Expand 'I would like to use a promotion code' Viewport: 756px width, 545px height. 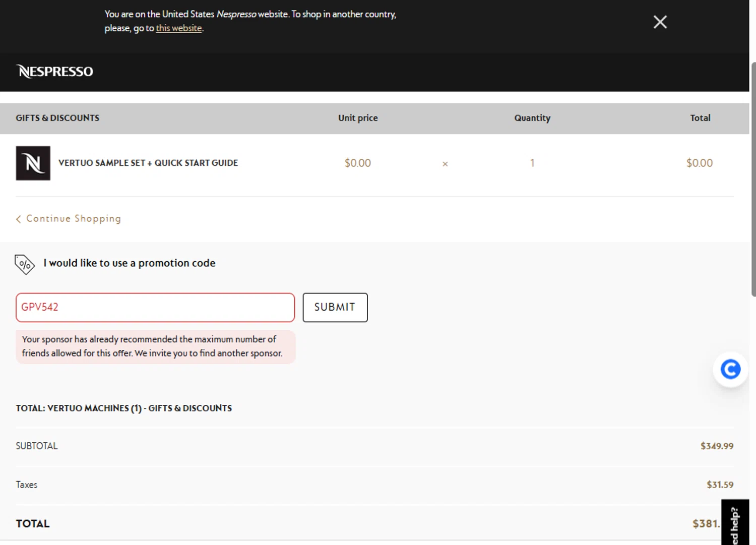pos(129,263)
